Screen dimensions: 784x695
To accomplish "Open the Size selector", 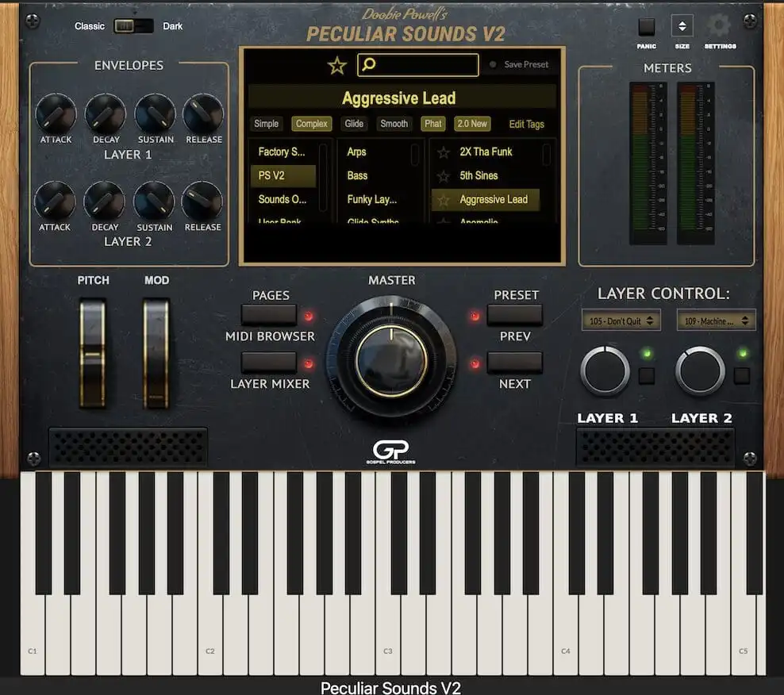I will click(682, 26).
